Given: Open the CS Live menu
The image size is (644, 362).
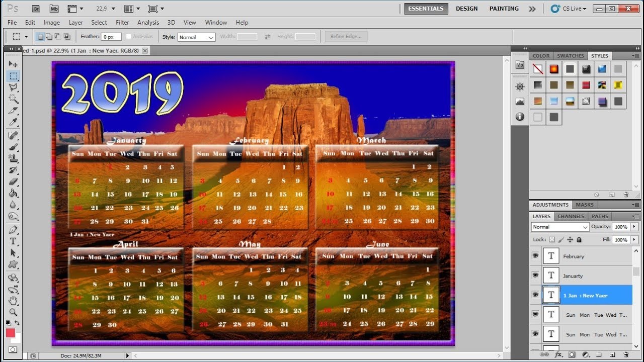Looking at the screenshot, I should pyautogui.click(x=569, y=9).
